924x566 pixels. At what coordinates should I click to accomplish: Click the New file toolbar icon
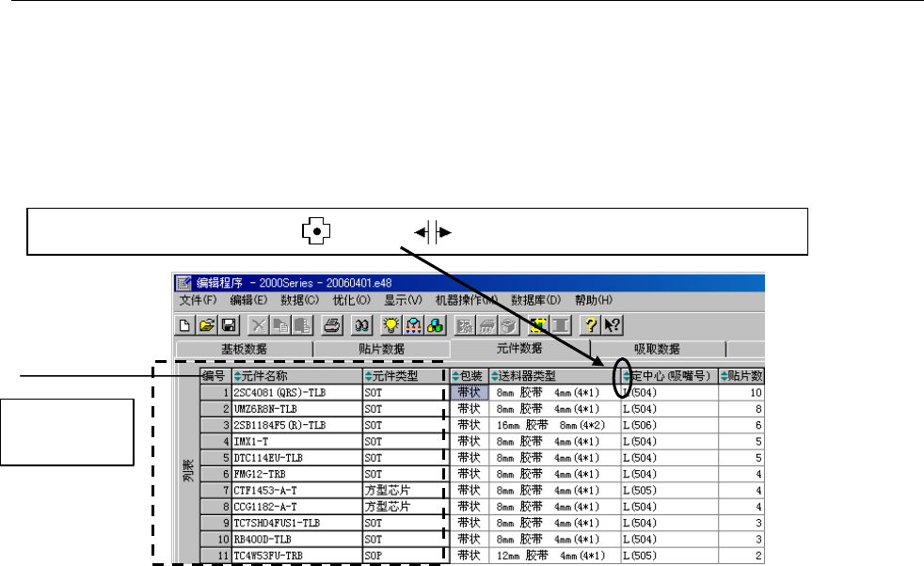point(184,325)
